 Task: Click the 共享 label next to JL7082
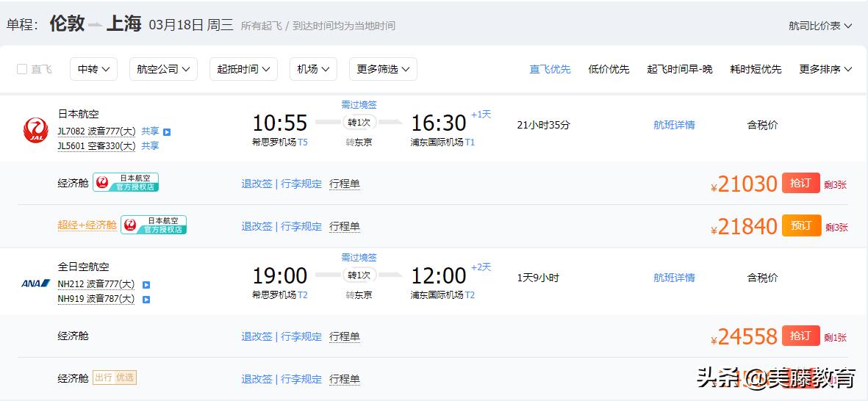coord(150,131)
